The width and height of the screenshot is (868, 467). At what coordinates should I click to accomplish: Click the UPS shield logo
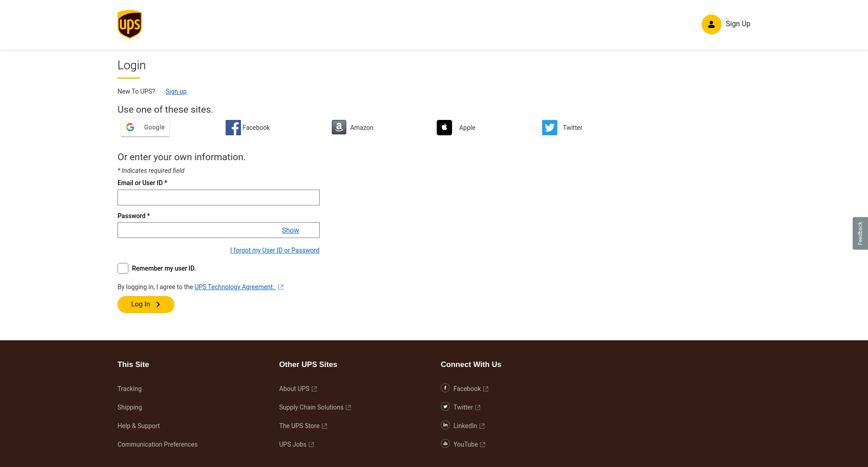click(130, 24)
